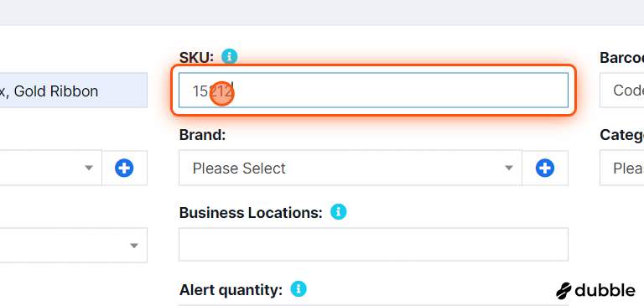Click the Brand label
The image size is (644, 306).
coord(202,135)
